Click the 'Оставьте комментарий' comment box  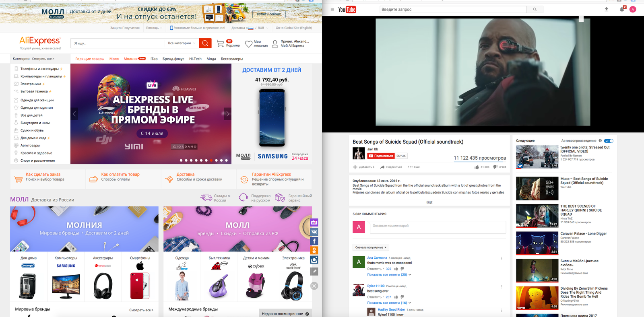438,227
